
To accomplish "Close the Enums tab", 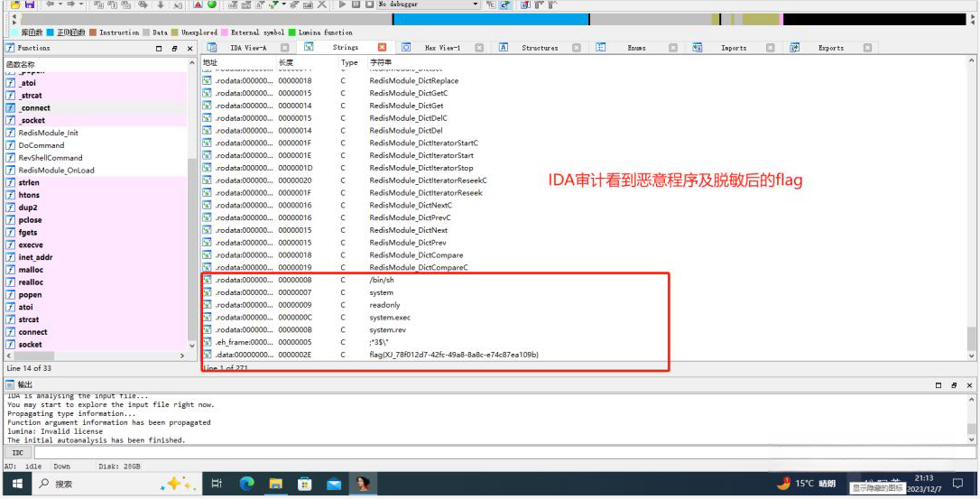I will click(x=673, y=48).
